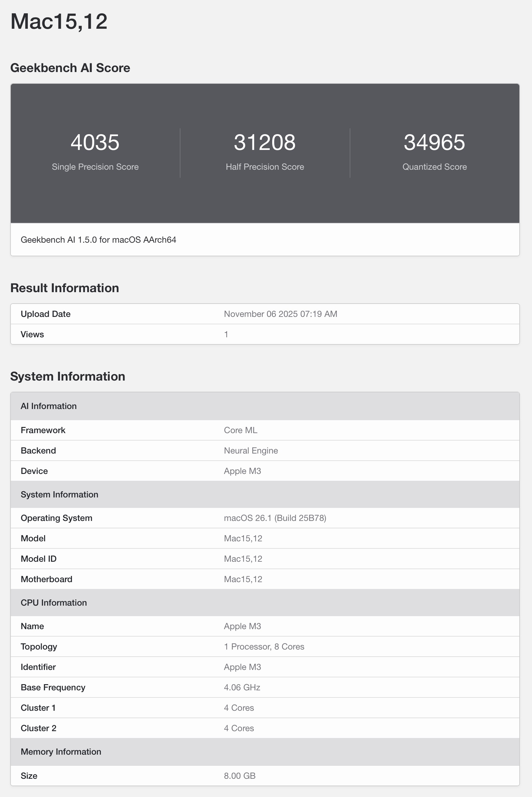Click the memory Size value 8.00 GB
The height and width of the screenshot is (797, 532).
[x=239, y=776]
